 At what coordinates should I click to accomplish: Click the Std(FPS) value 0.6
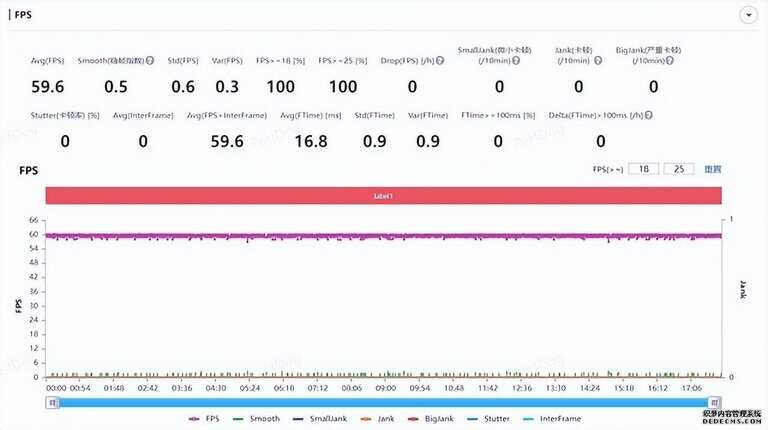click(183, 87)
